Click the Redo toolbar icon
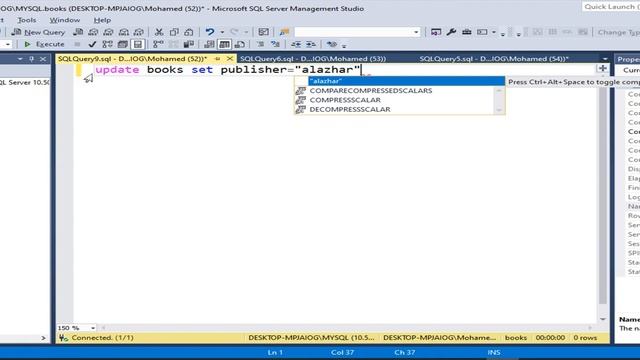Viewport: 640px width, 360px height. pos(234,32)
